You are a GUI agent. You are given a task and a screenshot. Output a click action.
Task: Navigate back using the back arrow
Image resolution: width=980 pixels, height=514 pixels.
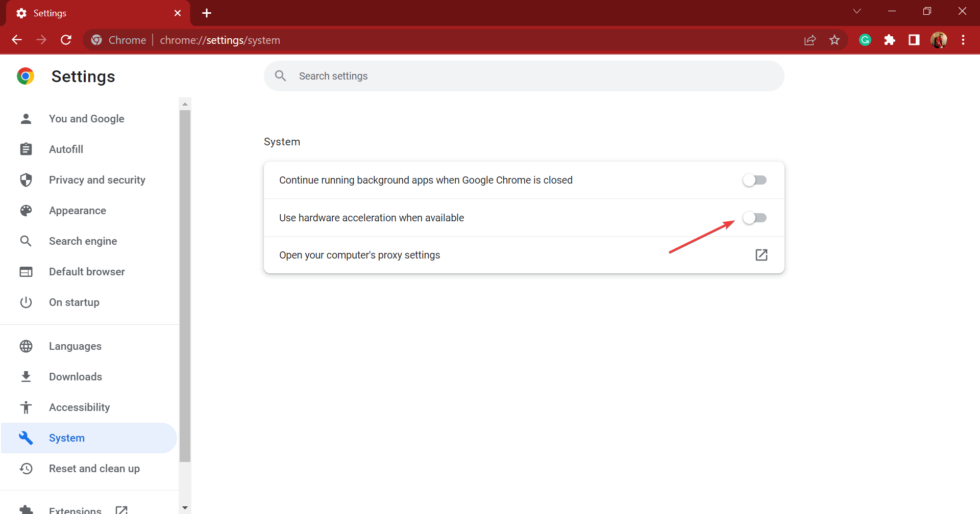click(x=17, y=40)
